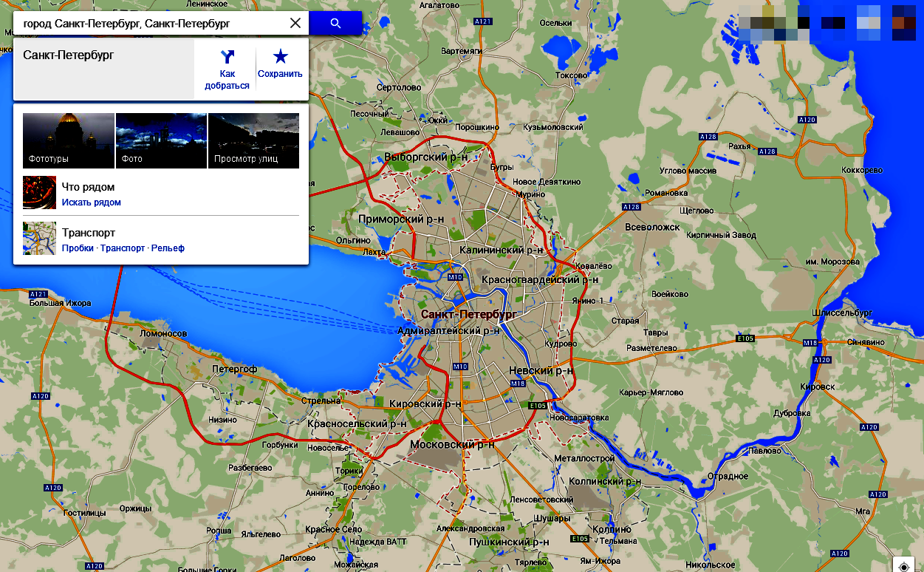
Task: Click the Ропша village label
Action: 219,531
